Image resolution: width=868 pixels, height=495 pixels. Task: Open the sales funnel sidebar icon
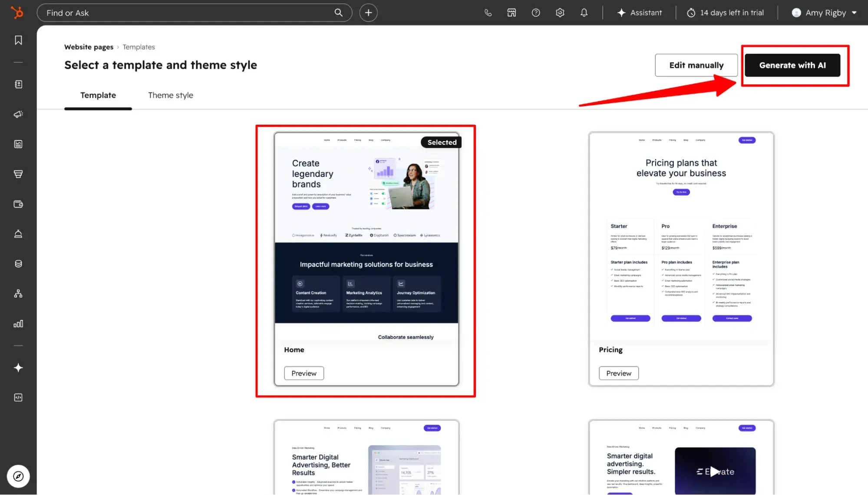tap(18, 174)
